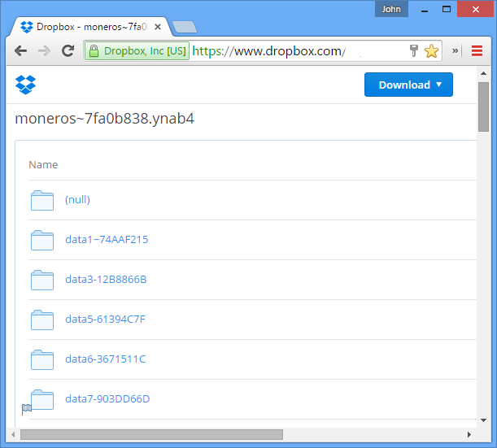This screenshot has height=448, width=497.
Task: Show hidden extensions with the chevron icon
Action: (456, 50)
